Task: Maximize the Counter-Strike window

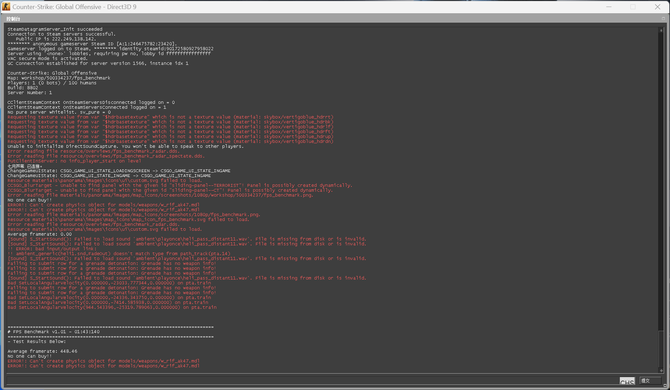Action: pos(633,7)
